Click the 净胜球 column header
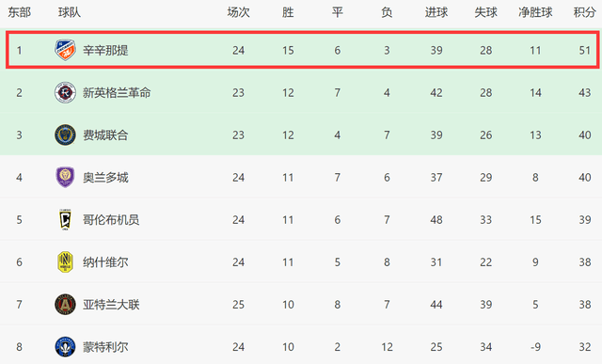Viewport: 602px width, 364px height. pyautogui.click(x=535, y=12)
